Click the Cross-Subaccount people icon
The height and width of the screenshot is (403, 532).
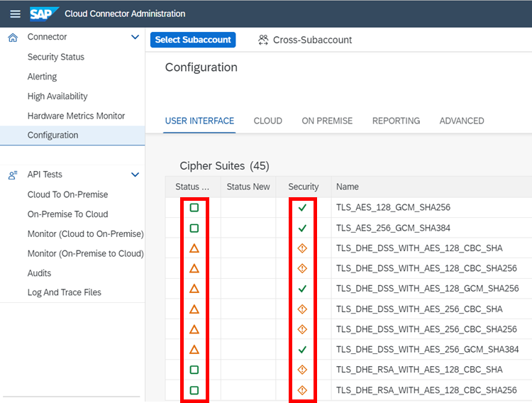(263, 40)
